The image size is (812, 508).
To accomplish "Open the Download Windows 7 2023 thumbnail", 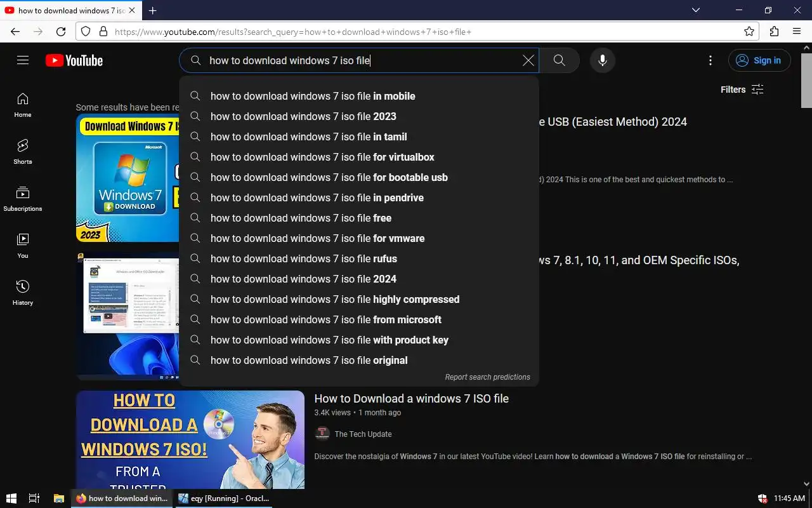I will 128,178.
